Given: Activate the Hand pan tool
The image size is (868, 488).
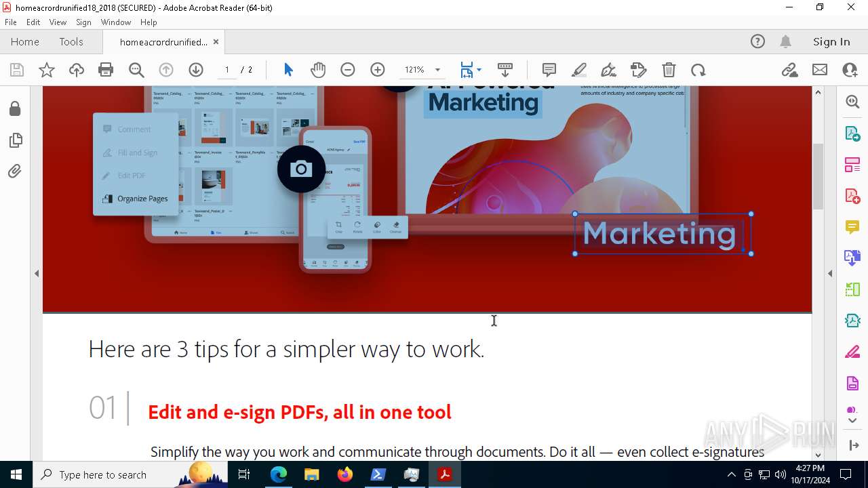Looking at the screenshot, I should point(318,70).
